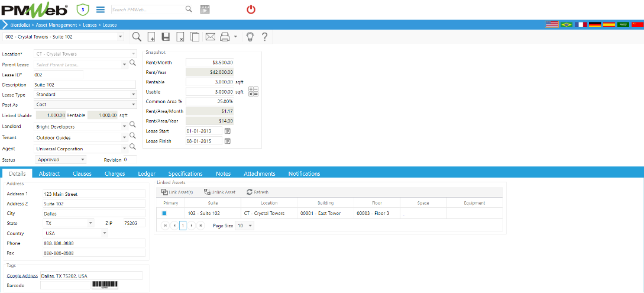
Task: Open the State TX dropdown
Action: click(90, 223)
